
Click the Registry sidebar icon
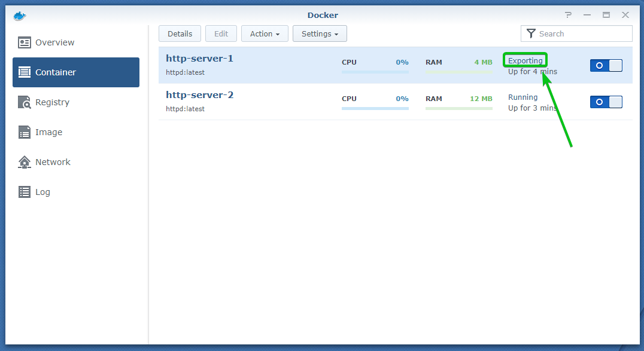24,102
